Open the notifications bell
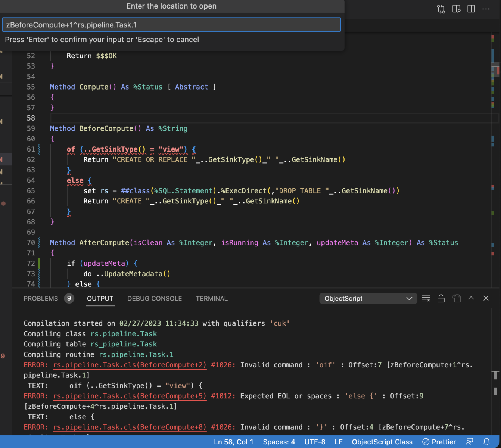The width and height of the screenshot is (501, 448). coord(486,442)
